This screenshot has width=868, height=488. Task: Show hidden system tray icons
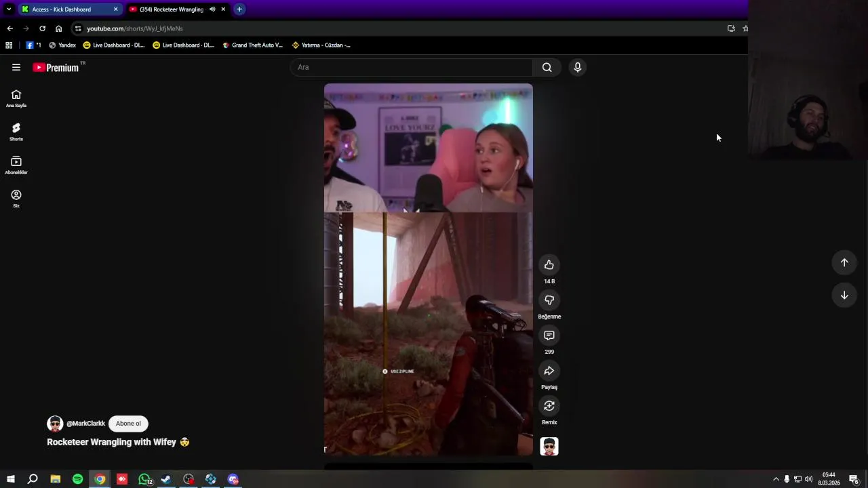pyautogui.click(x=776, y=479)
